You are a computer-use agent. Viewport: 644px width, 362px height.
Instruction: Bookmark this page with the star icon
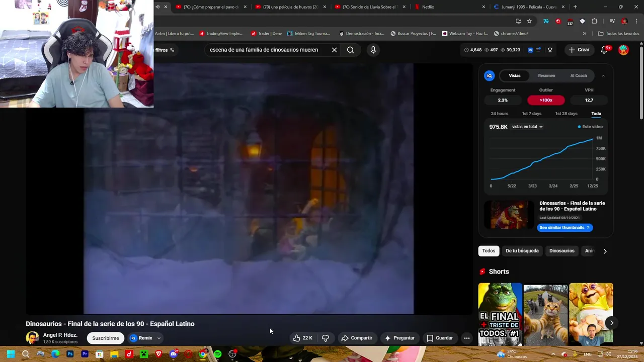click(529, 21)
